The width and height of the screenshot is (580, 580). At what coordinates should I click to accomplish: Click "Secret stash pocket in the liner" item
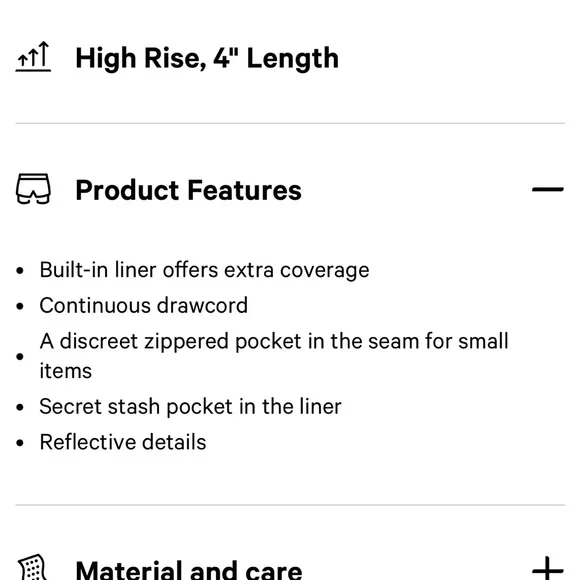click(x=190, y=407)
